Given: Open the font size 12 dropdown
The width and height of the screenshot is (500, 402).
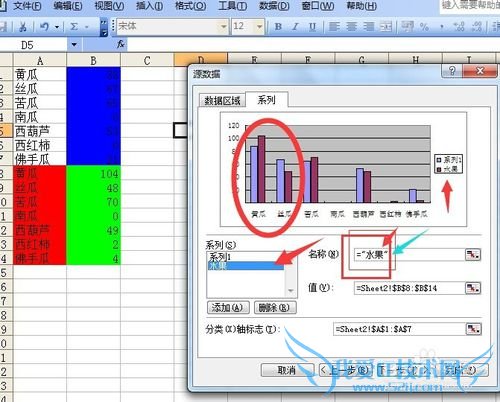Looking at the screenshot, I should click(259, 26).
